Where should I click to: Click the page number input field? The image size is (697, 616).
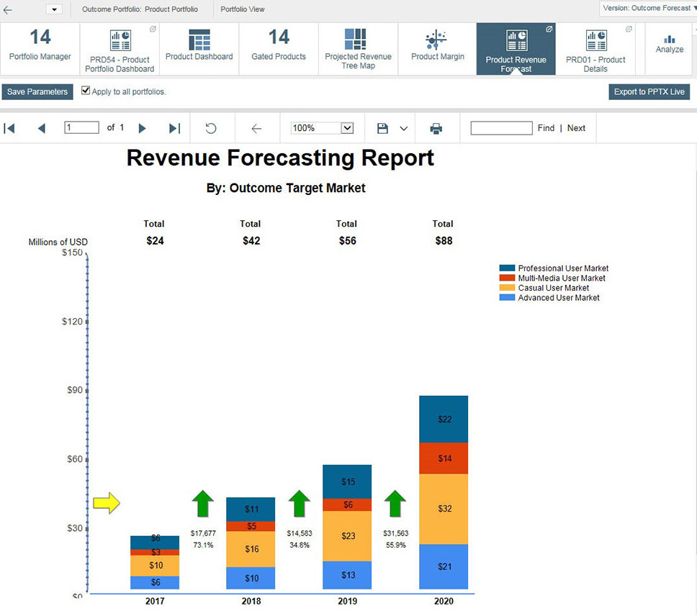click(82, 128)
